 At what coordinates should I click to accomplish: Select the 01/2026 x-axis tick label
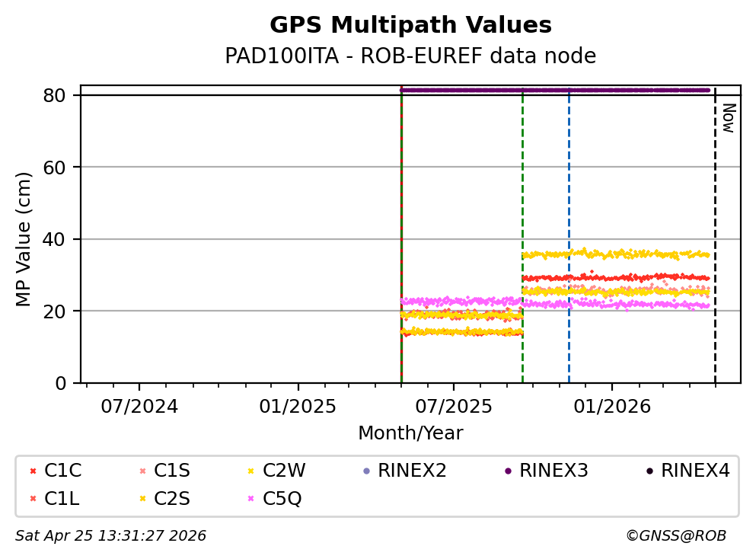click(x=611, y=407)
